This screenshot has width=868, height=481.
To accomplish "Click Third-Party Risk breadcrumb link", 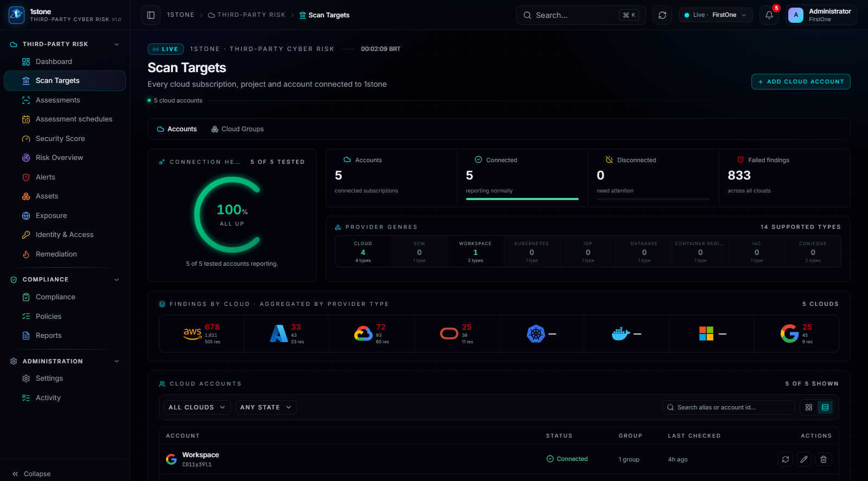I will 247,15.
